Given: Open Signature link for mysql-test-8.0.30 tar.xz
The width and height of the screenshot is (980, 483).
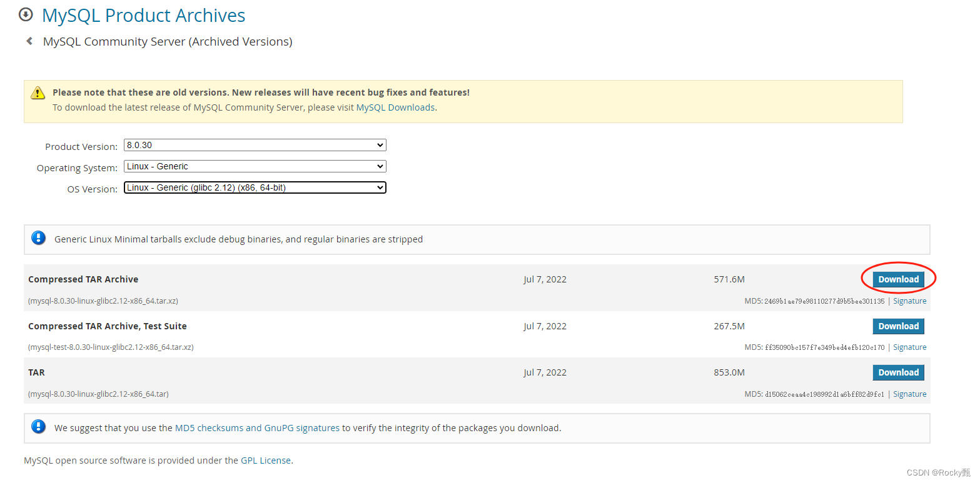Looking at the screenshot, I should pos(909,347).
